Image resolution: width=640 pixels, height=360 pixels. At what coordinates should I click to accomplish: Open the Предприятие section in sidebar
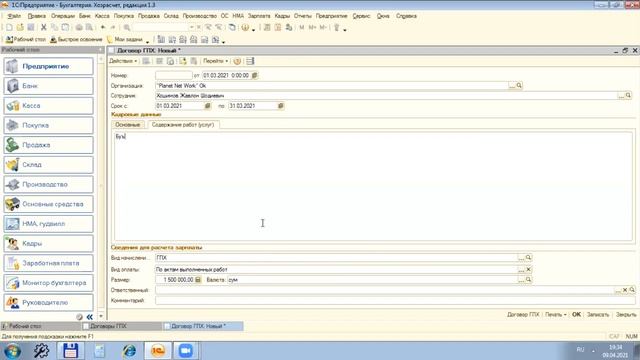click(49, 66)
